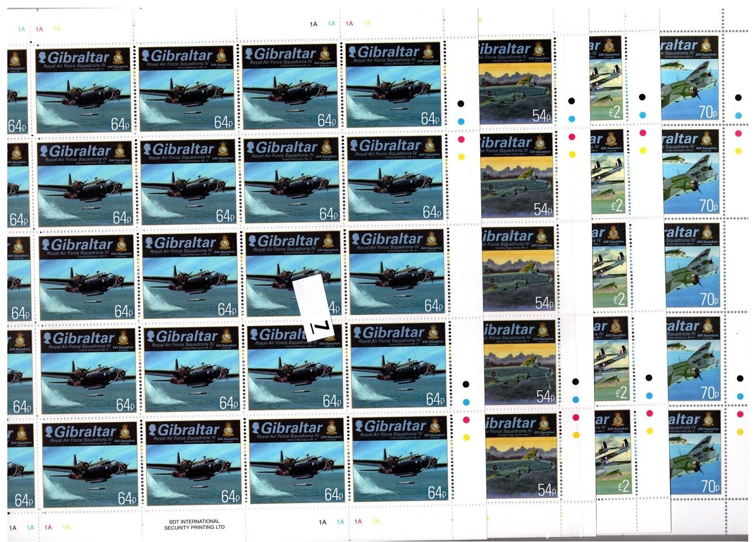Click the BDT International Security Printing Ltd imprint
This screenshot has height=542, width=756.
194,525
